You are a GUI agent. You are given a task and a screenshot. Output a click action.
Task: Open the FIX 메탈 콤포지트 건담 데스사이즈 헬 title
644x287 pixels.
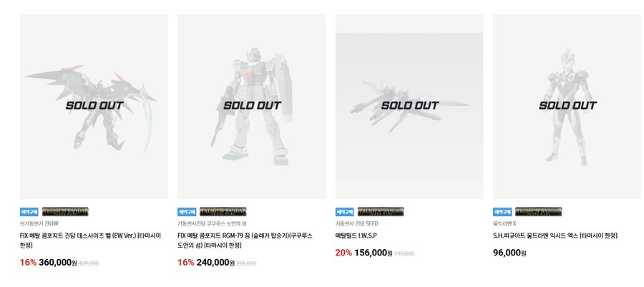click(x=90, y=240)
